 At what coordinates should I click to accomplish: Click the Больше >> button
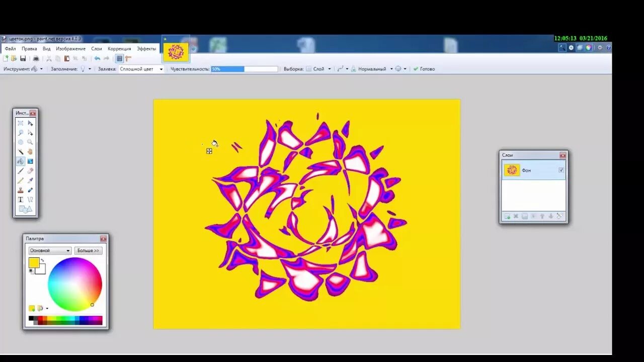[88, 250]
